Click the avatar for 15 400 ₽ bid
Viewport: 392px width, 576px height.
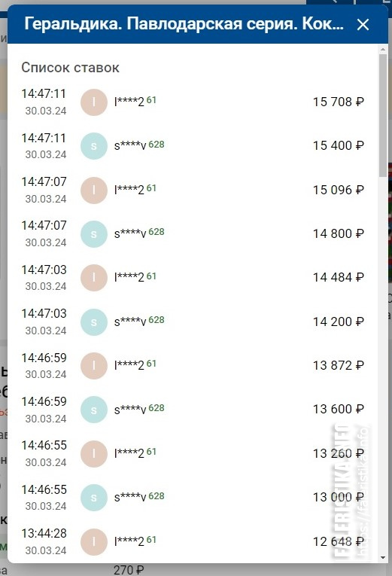94,146
